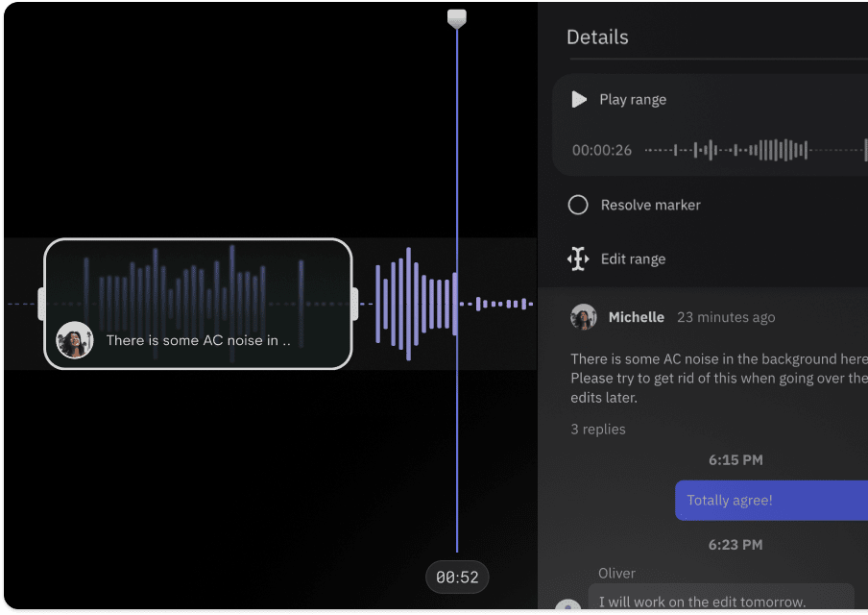868x615 pixels.
Task: Click the Oliver sender name
Action: click(x=616, y=574)
